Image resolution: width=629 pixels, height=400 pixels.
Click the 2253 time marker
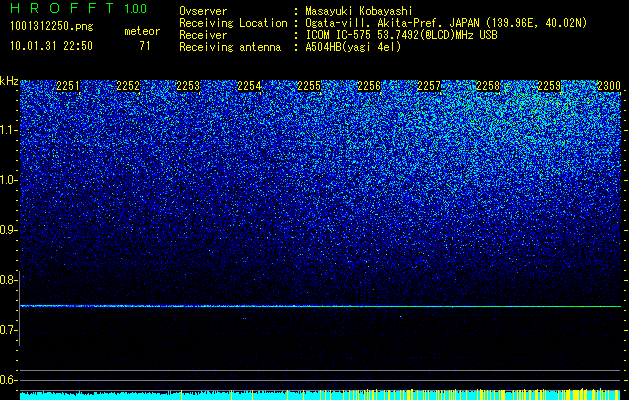[188, 86]
